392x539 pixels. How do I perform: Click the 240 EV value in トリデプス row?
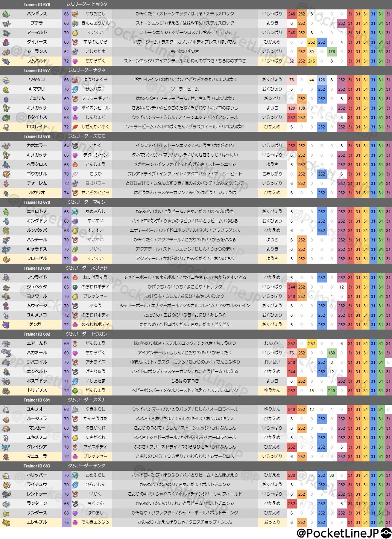(331, 391)
